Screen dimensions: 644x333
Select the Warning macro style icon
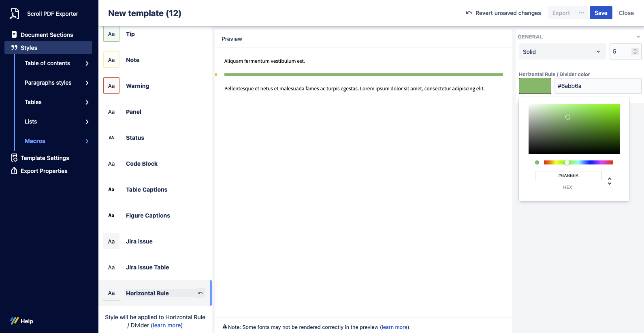tap(111, 86)
